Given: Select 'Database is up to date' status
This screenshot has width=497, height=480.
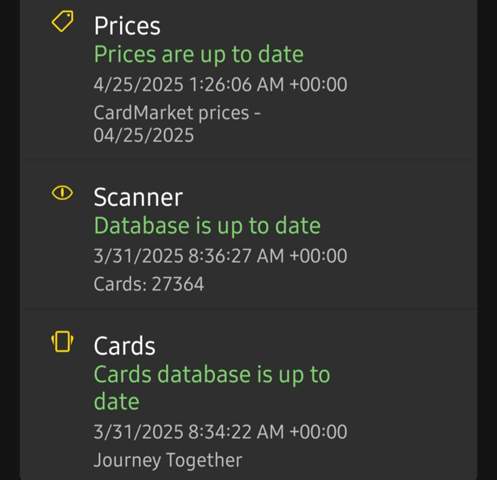Looking at the screenshot, I should [x=207, y=226].
